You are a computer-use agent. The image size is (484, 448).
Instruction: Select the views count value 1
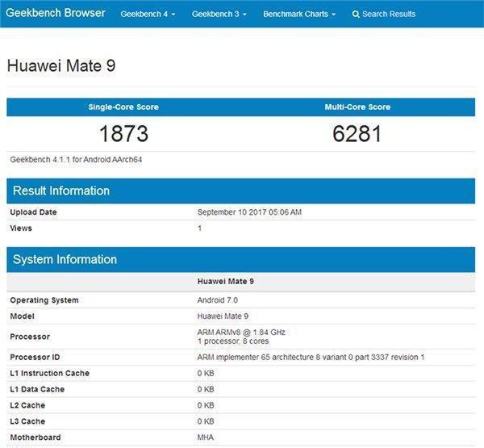tap(200, 228)
